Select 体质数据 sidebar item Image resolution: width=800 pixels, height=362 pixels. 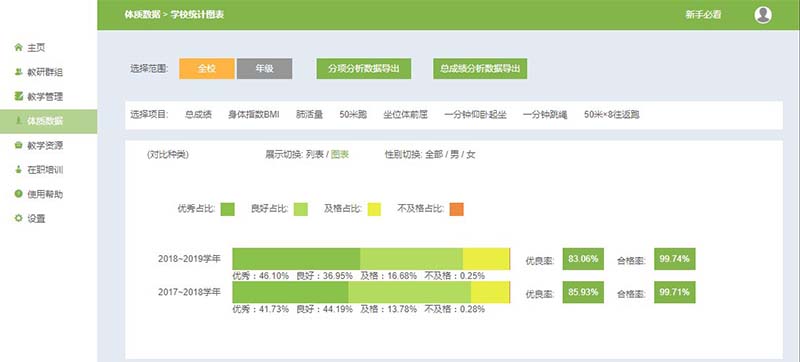tap(48, 121)
